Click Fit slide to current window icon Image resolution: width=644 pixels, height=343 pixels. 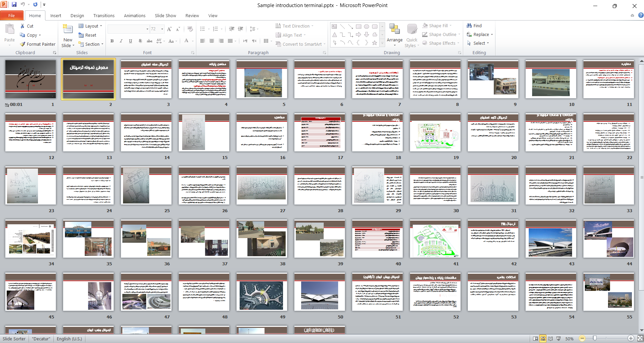[640, 338]
